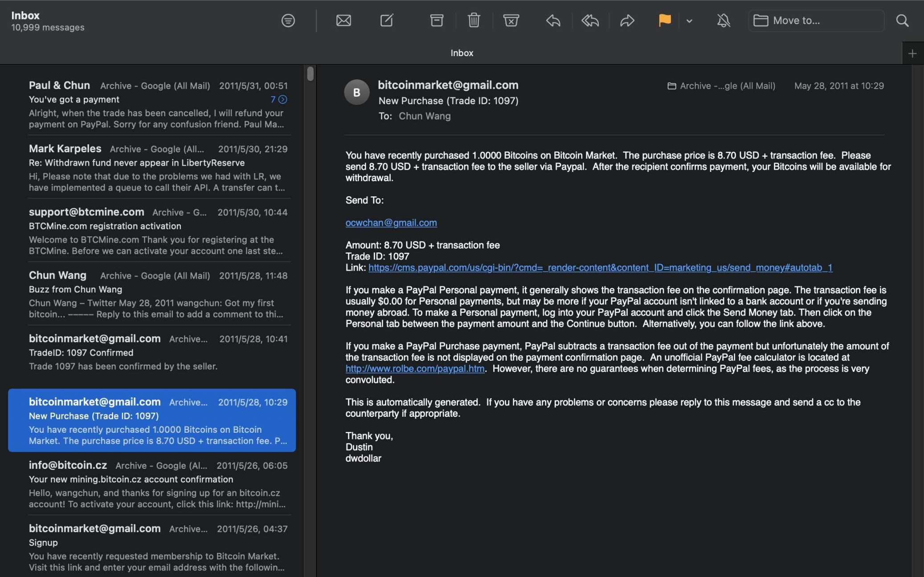This screenshot has width=924, height=577.
Task: Open search with magnifier icon
Action: pos(902,20)
